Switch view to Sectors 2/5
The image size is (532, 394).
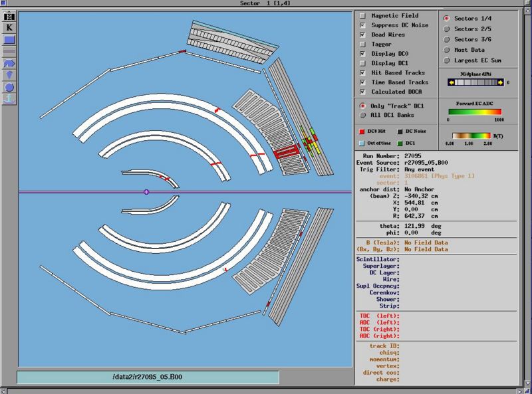pyautogui.click(x=447, y=29)
